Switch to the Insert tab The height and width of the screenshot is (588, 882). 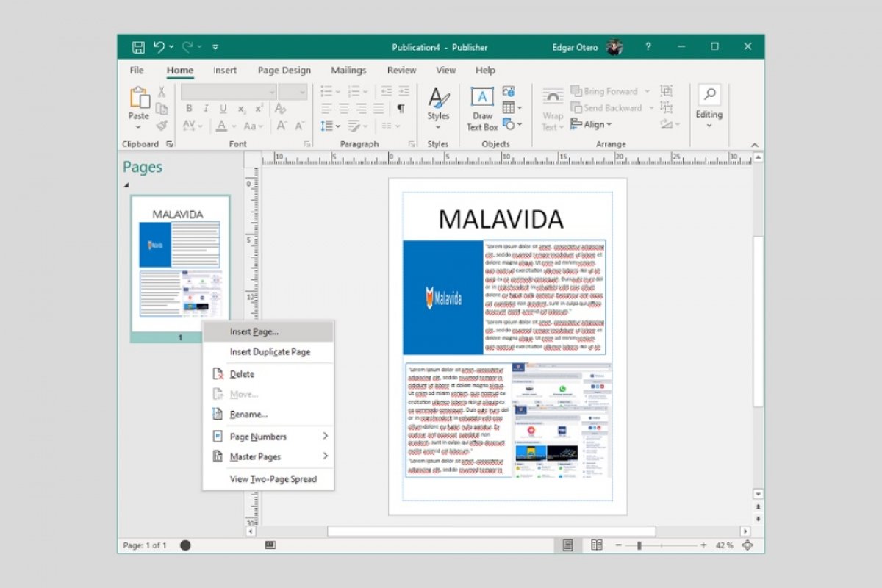[x=225, y=71]
